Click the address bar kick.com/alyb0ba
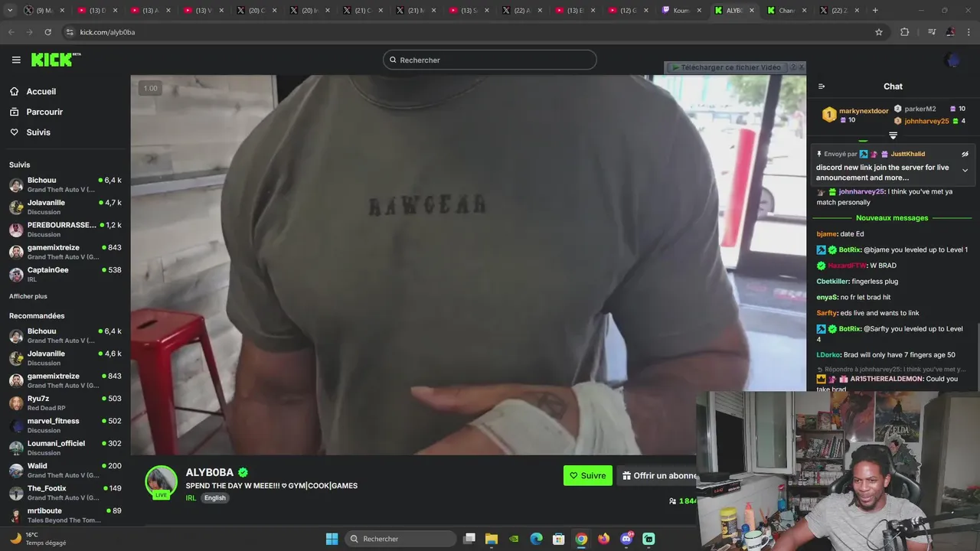Image resolution: width=980 pixels, height=551 pixels. (107, 32)
